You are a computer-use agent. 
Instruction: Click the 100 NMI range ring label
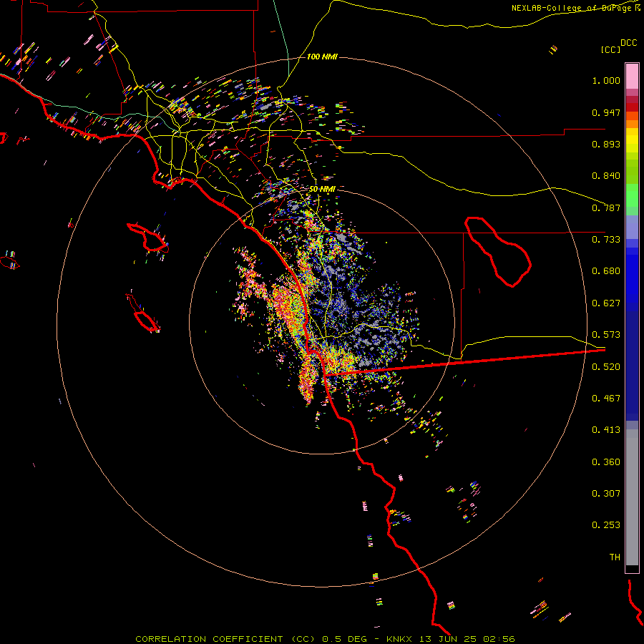tap(322, 57)
